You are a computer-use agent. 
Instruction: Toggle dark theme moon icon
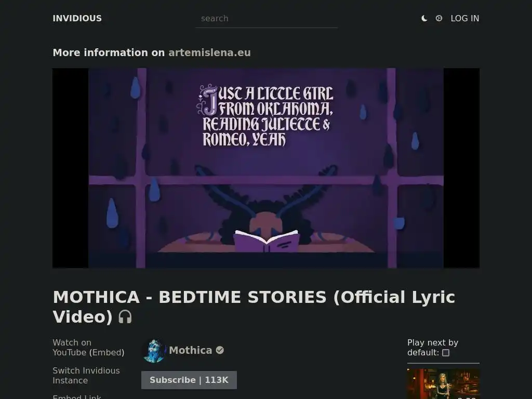pyautogui.click(x=424, y=18)
